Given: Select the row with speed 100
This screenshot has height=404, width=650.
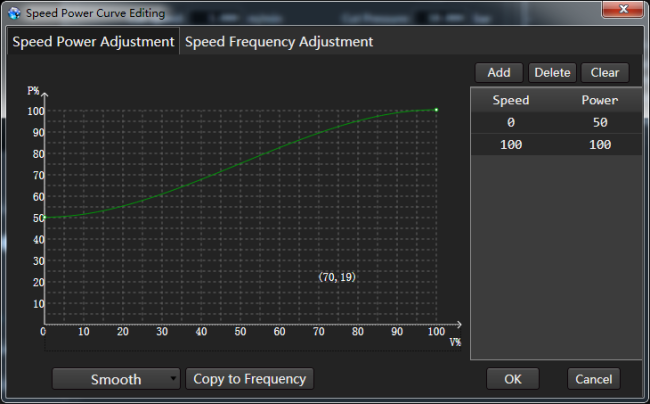Looking at the screenshot, I should [556, 145].
